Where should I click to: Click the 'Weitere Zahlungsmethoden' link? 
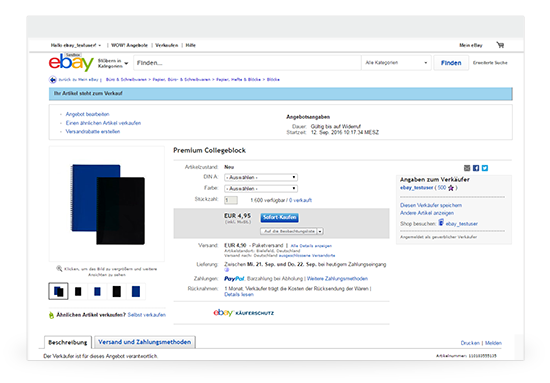click(x=337, y=278)
